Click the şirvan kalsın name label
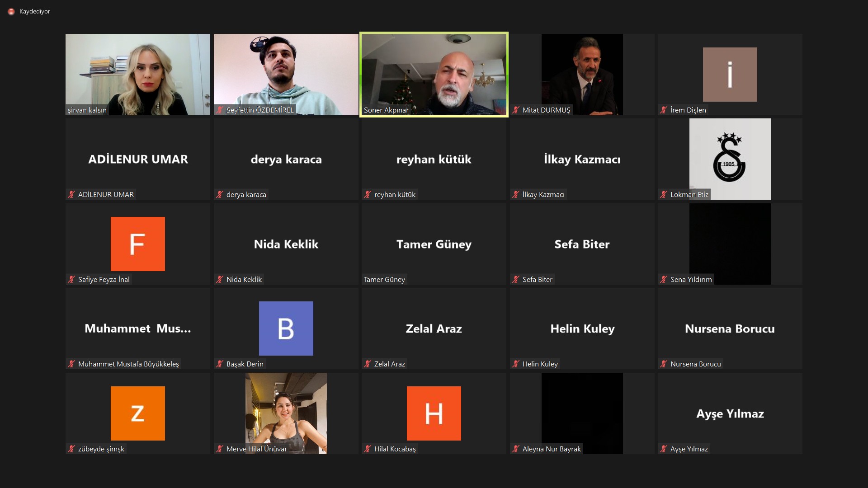The image size is (868, 488). (87, 110)
